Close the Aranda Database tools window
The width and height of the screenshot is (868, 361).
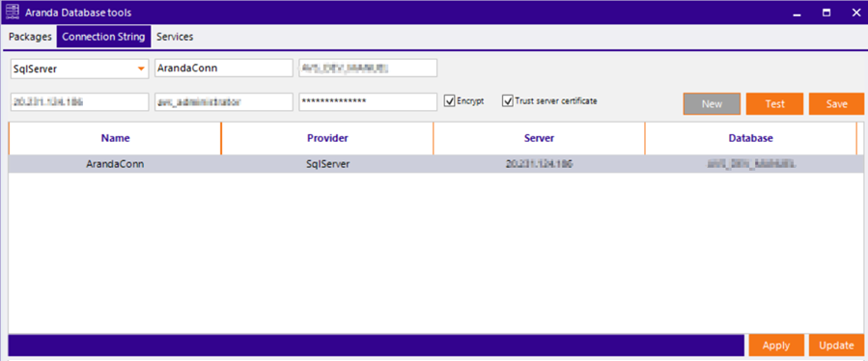[855, 13]
